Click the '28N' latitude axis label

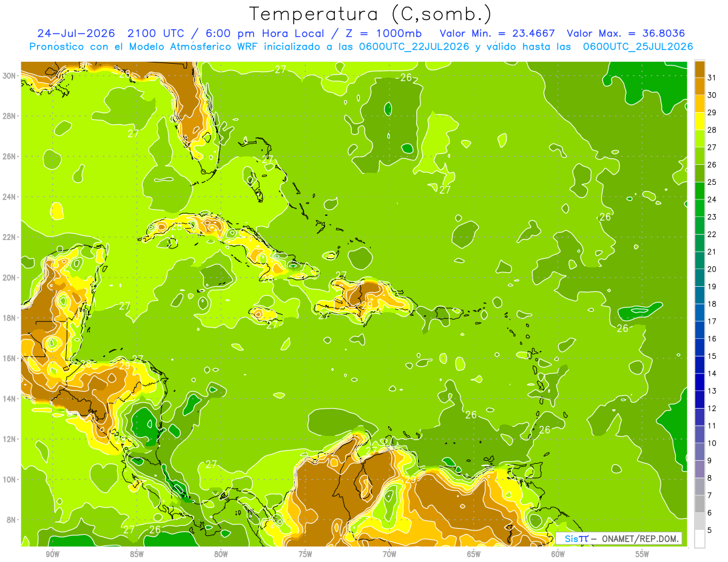(10, 116)
